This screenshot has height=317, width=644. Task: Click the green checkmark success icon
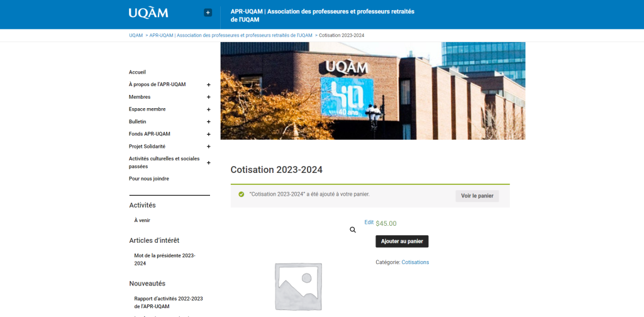pos(241,194)
